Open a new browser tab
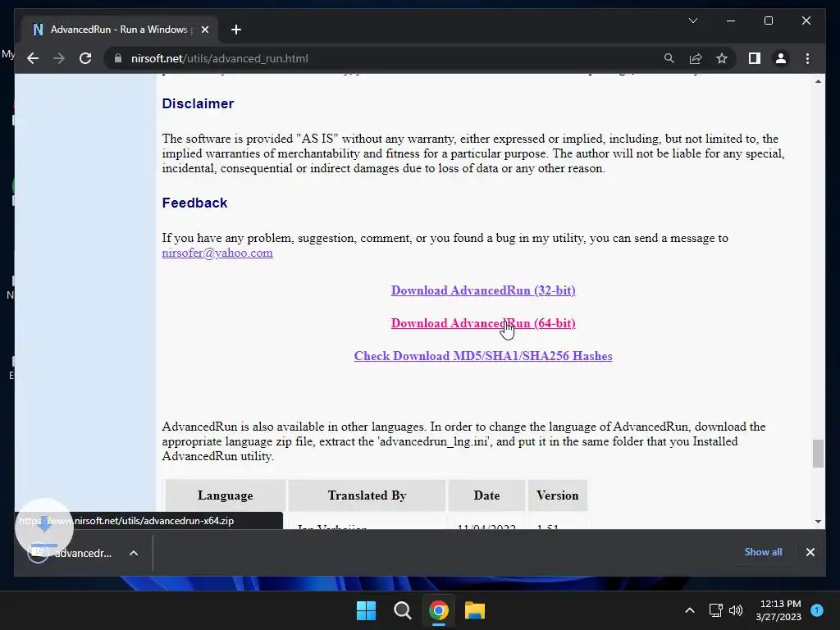The image size is (840, 630). point(236,30)
